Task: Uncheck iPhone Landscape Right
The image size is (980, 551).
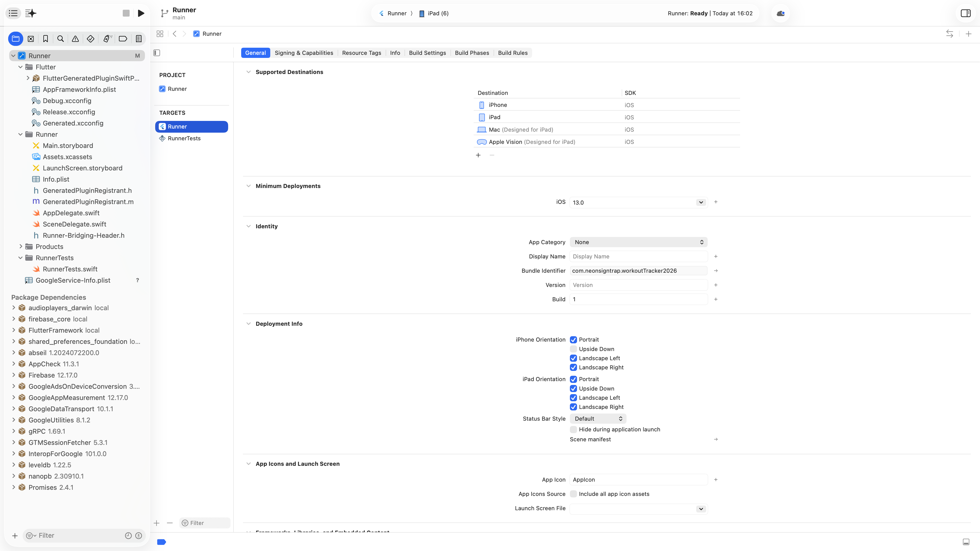Action: (573, 367)
